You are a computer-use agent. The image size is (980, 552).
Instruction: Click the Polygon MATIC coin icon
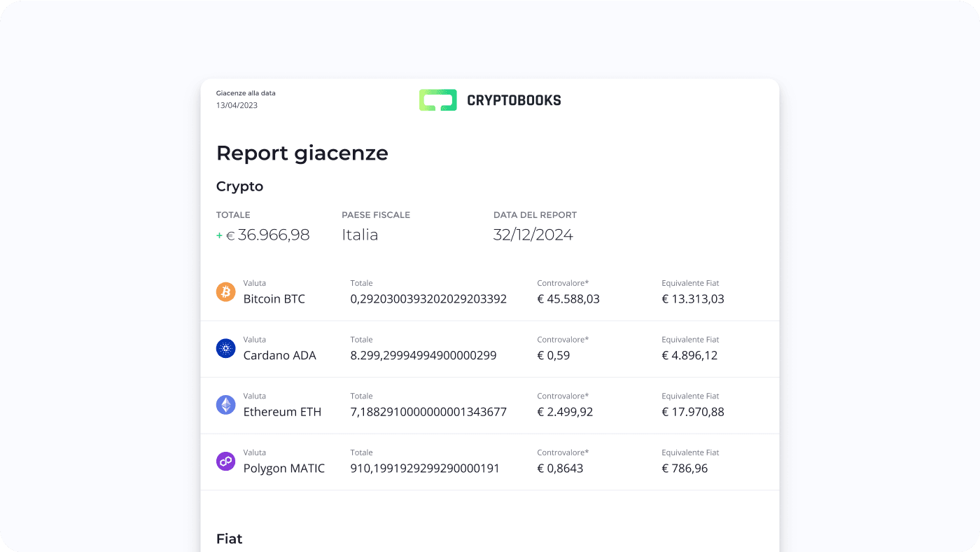point(225,461)
